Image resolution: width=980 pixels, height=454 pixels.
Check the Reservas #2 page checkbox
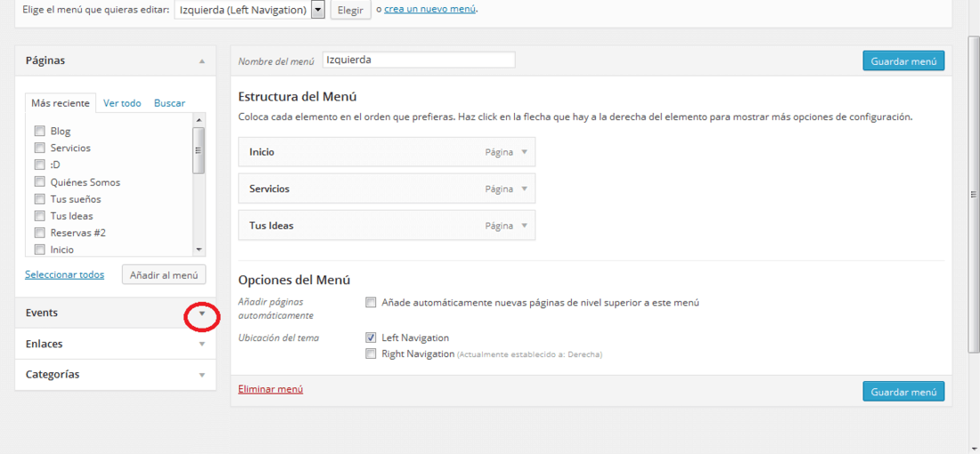point(39,232)
